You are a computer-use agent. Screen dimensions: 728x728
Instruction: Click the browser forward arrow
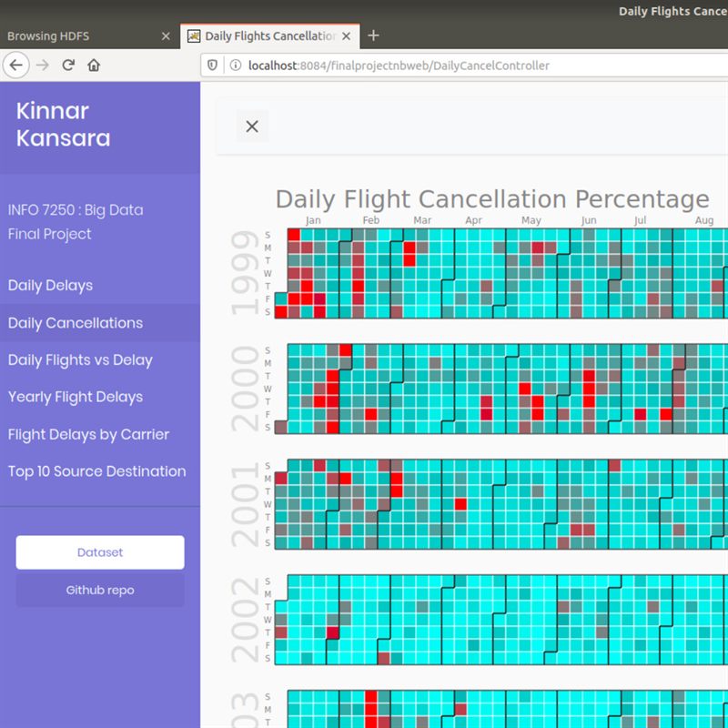tap(42, 65)
